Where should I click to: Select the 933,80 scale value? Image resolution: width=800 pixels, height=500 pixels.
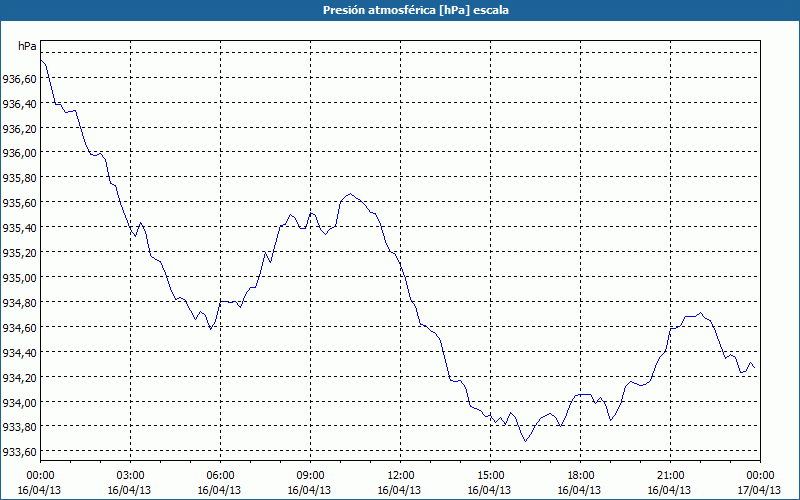click(20, 427)
